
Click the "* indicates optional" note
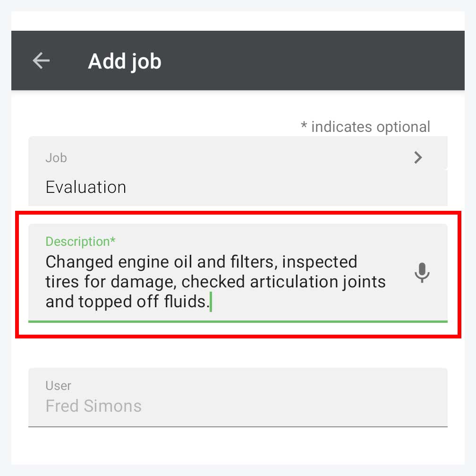click(365, 127)
